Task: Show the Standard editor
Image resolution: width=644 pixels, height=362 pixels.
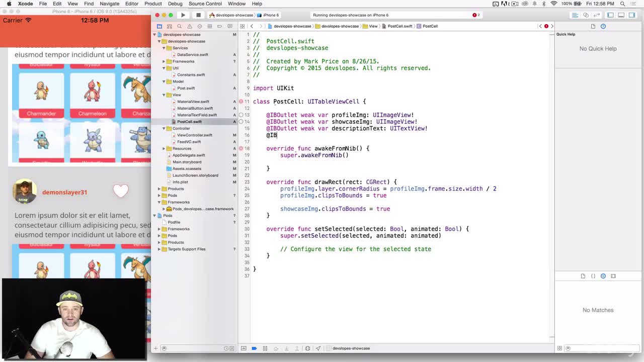Action: 576,15
